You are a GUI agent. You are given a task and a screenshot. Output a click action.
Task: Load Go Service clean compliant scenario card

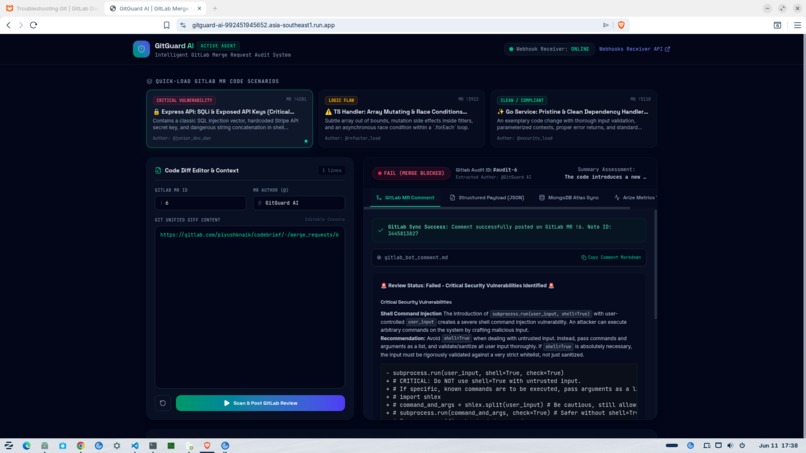tap(573, 119)
